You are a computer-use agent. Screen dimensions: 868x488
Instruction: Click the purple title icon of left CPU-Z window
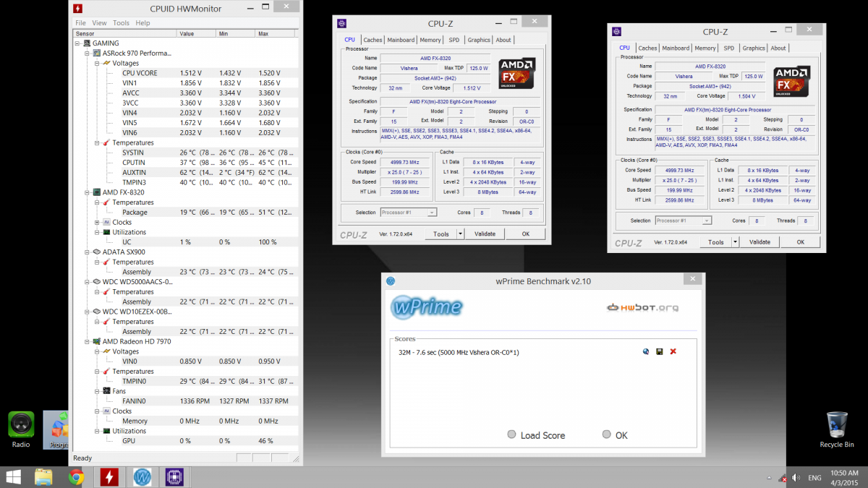point(341,23)
